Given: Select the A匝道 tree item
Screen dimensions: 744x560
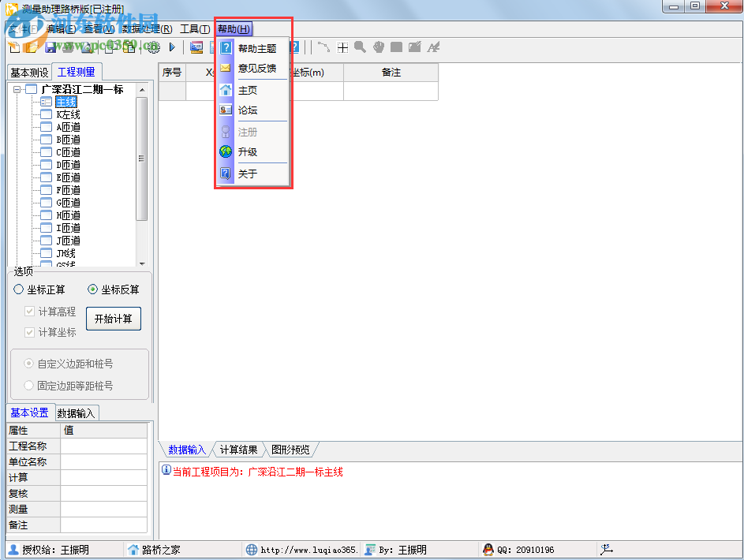Looking at the screenshot, I should click(68, 127).
